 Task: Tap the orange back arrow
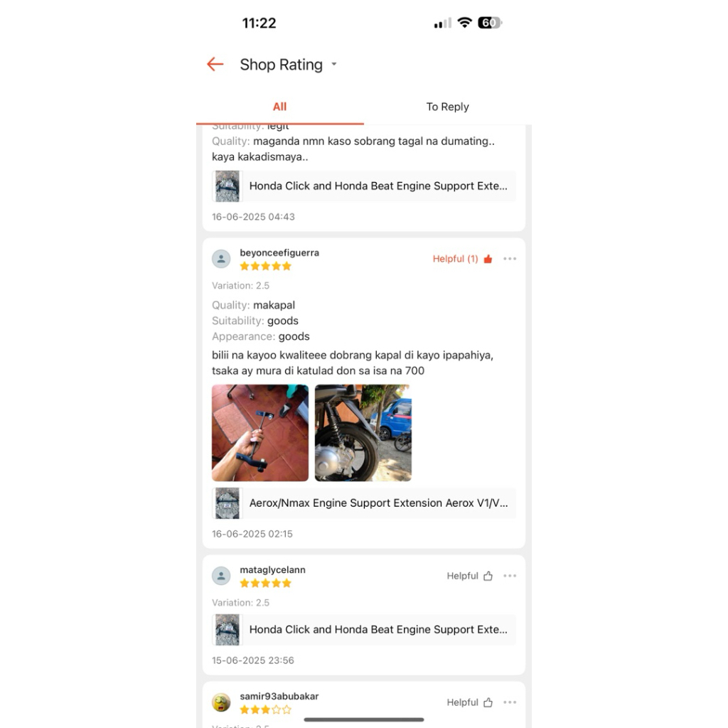pos(215,64)
